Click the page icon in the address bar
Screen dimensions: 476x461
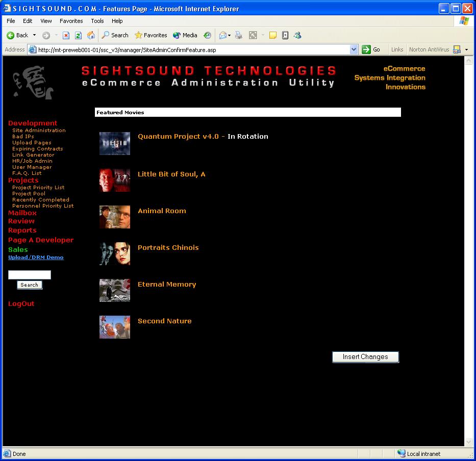[32, 50]
